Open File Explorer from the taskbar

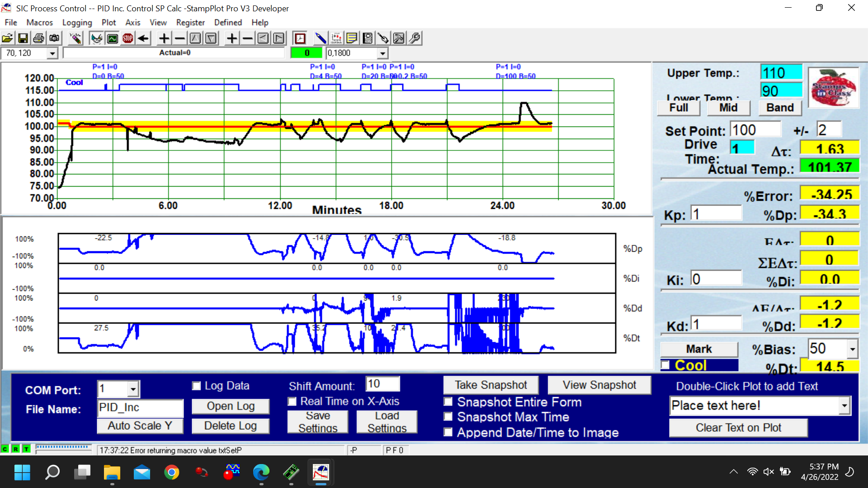(x=112, y=472)
